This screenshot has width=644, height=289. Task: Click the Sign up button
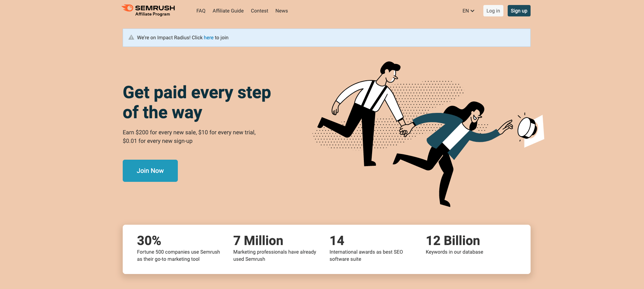click(519, 11)
